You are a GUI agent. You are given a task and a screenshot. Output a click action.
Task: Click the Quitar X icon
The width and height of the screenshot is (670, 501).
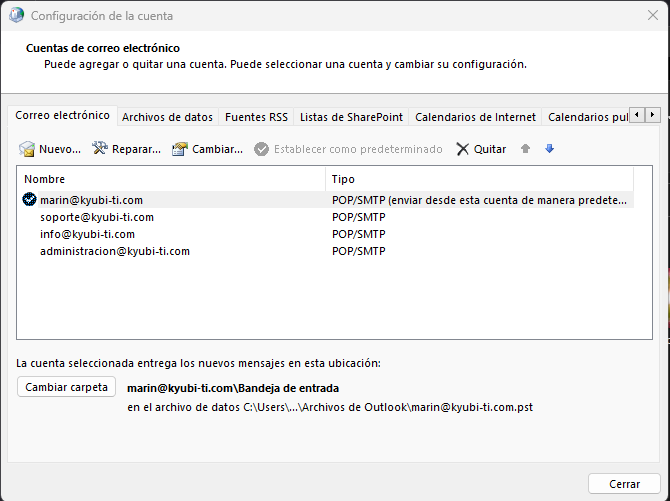tap(462, 149)
